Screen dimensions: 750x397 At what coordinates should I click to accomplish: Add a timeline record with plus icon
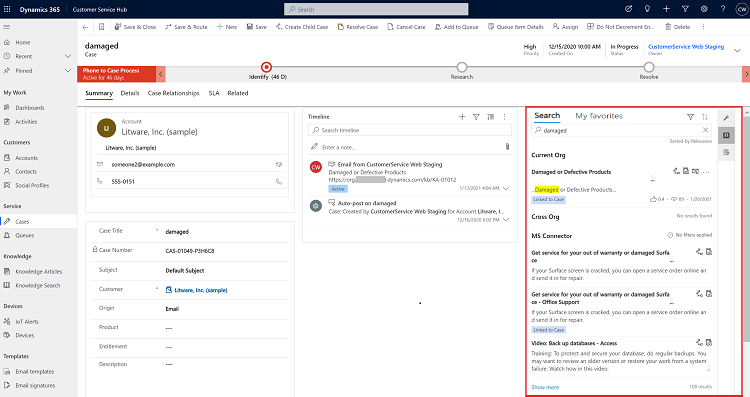(462, 117)
